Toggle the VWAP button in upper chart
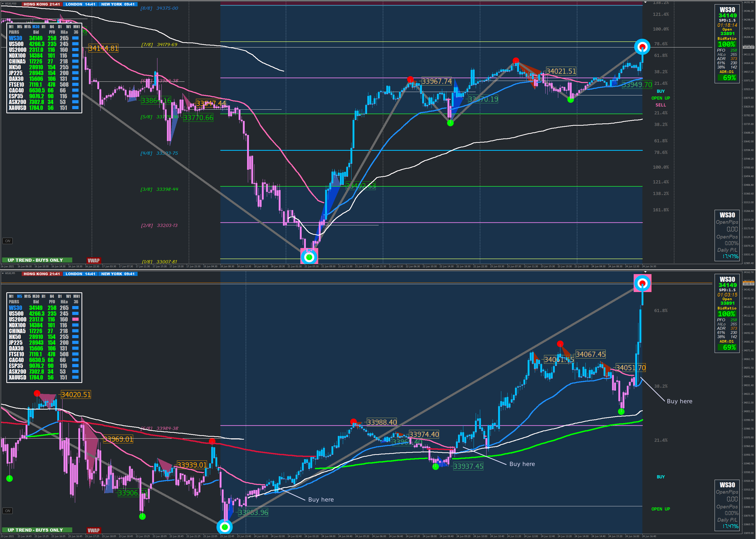 (x=94, y=261)
